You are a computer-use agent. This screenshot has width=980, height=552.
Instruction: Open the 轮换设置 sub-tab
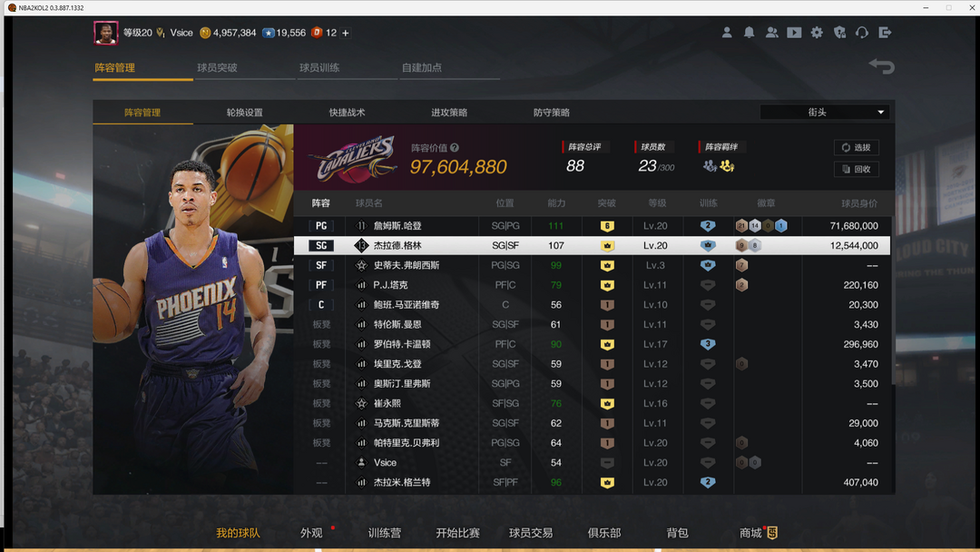244,113
